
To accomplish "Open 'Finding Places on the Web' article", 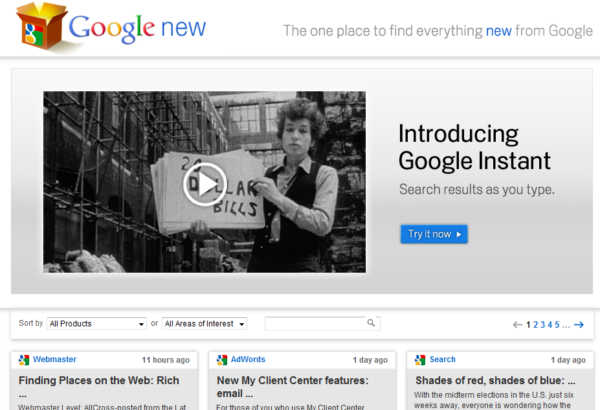I will pyautogui.click(x=99, y=386).
